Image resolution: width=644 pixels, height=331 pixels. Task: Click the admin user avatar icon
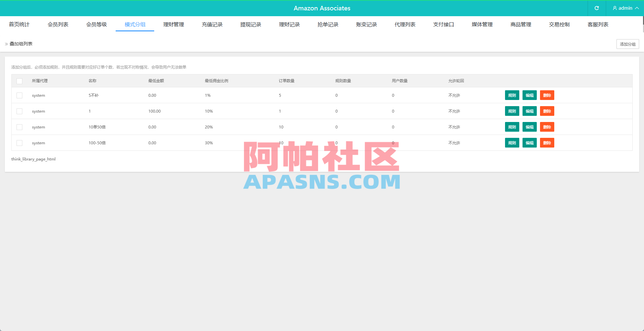click(615, 8)
